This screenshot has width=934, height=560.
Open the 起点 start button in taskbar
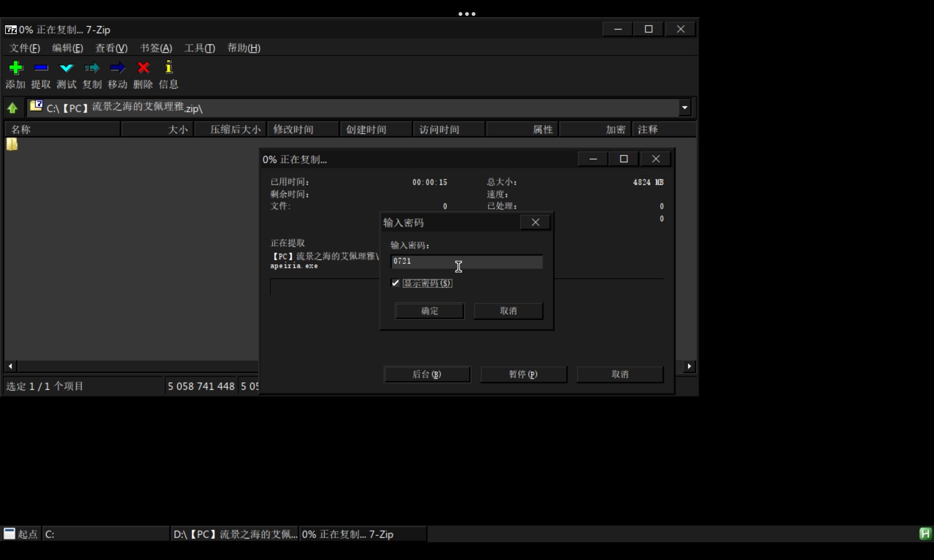pyautogui.click(x=21, y=534)
